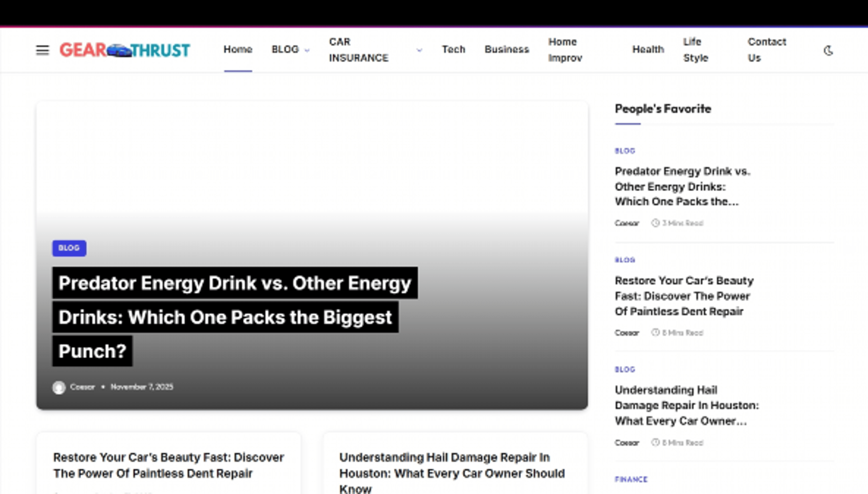Open sidebar Restore Your Car's Beauty article
Image resolution: width=868 pixels, height=494 pixels.
[684, 296]
